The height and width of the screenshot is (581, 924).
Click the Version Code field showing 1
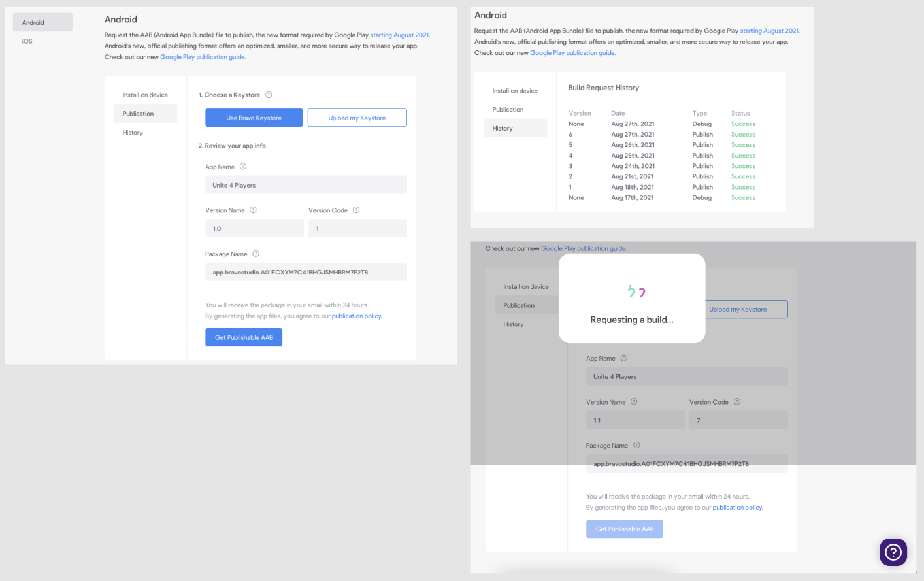[x=357, y=228]
